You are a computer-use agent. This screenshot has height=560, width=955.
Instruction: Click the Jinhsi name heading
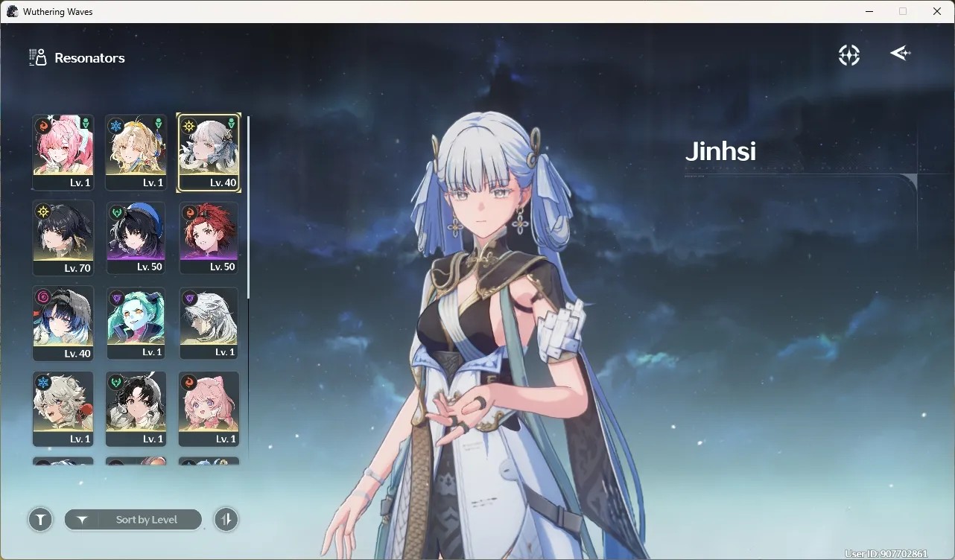pos(720,151)
